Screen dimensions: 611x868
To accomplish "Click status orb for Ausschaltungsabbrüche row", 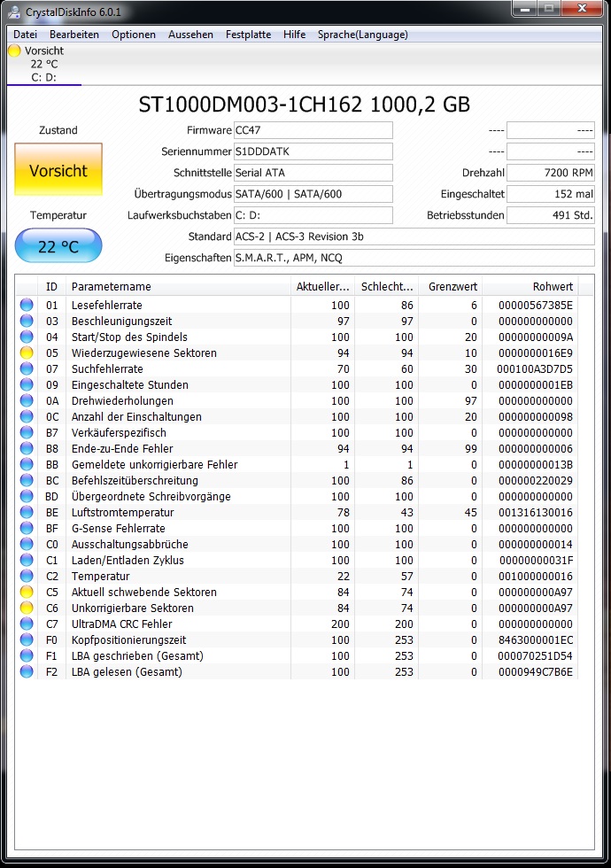I will point(26,544).
